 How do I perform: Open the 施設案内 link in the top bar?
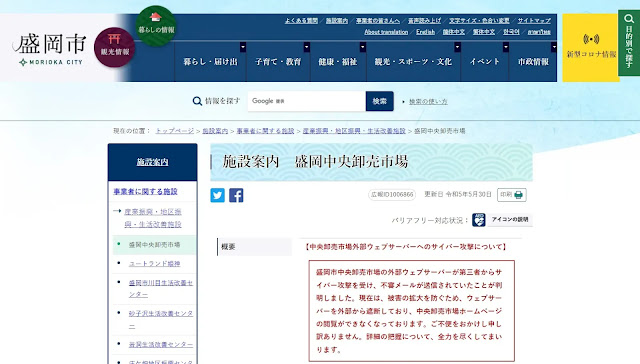pyautogui.click(x=337, y=20)
